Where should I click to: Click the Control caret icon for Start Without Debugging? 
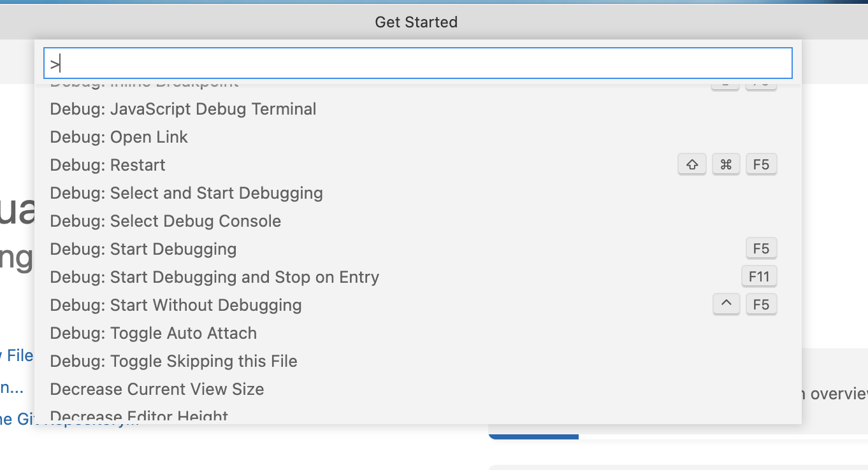coord(726,305)
